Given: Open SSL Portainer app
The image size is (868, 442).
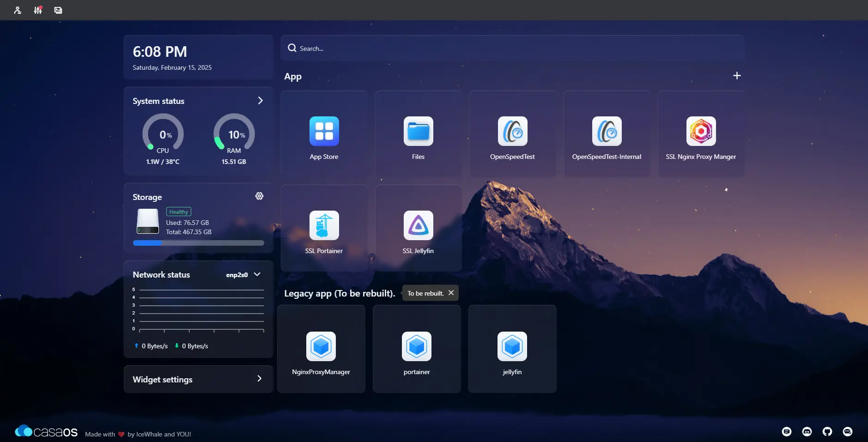Looking at the screenshot, I should point(324,225).
